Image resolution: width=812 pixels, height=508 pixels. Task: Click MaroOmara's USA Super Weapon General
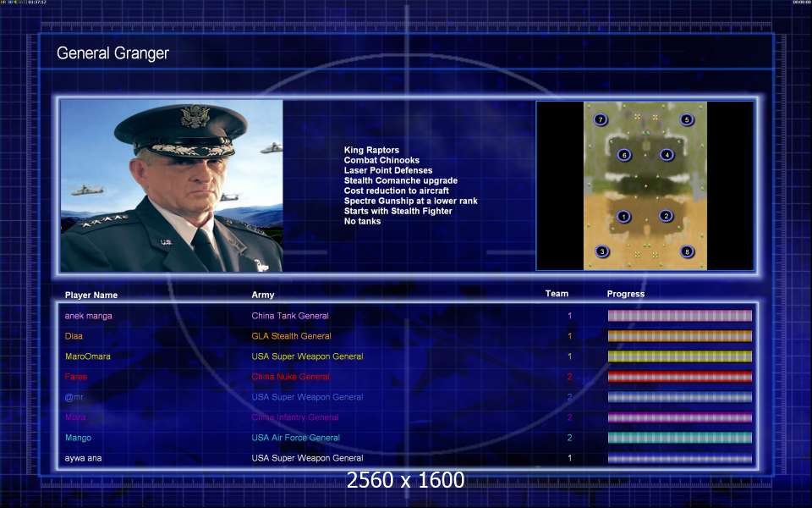click(307, 356)
